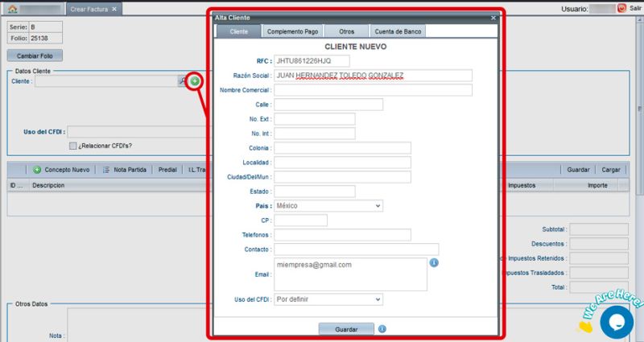Screen dimensions: 644x342
Task: Open the home tab icon
Action: click(12, 9)
